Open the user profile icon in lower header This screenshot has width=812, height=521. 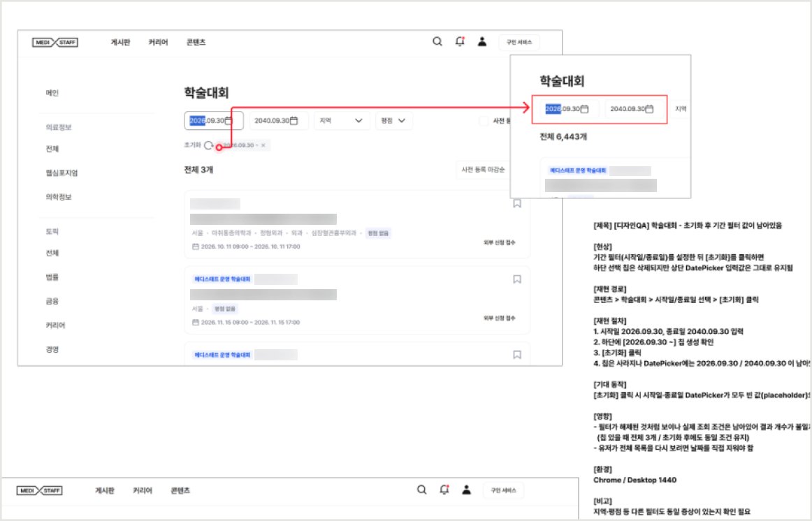467,490
